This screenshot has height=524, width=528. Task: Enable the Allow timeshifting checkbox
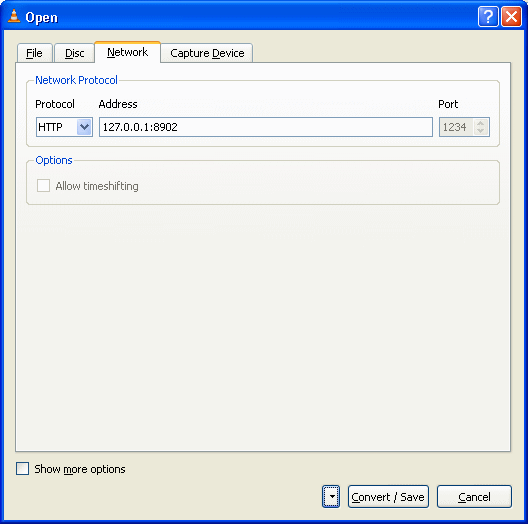point(43,186)
